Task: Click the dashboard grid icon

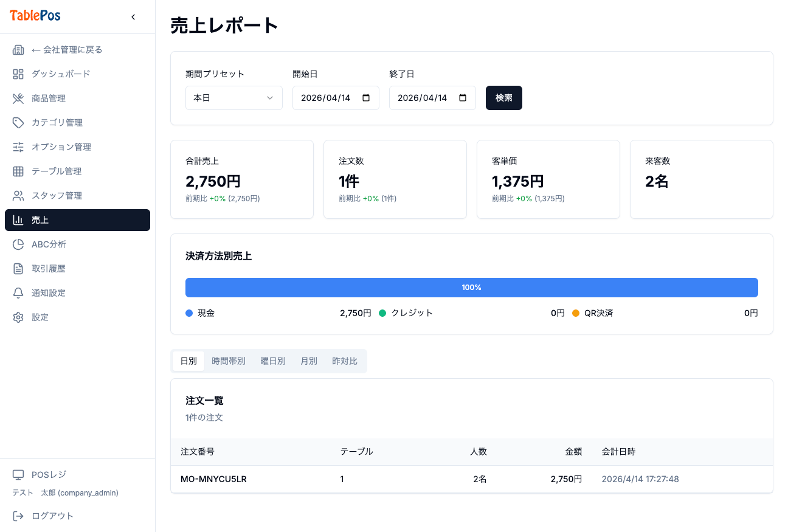Action: coord(18,74)
